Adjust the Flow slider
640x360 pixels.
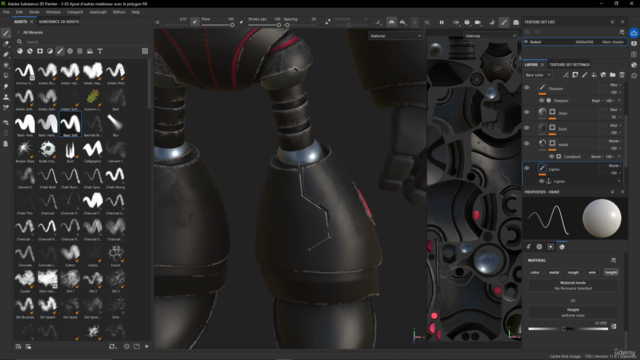click(218, 25)
